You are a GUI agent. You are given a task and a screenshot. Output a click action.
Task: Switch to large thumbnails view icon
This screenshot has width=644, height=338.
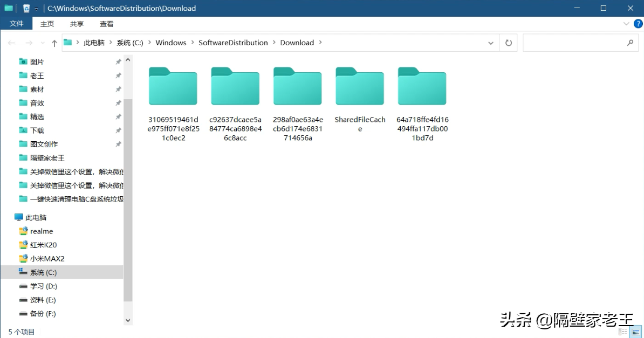click(x=636, y=332)
